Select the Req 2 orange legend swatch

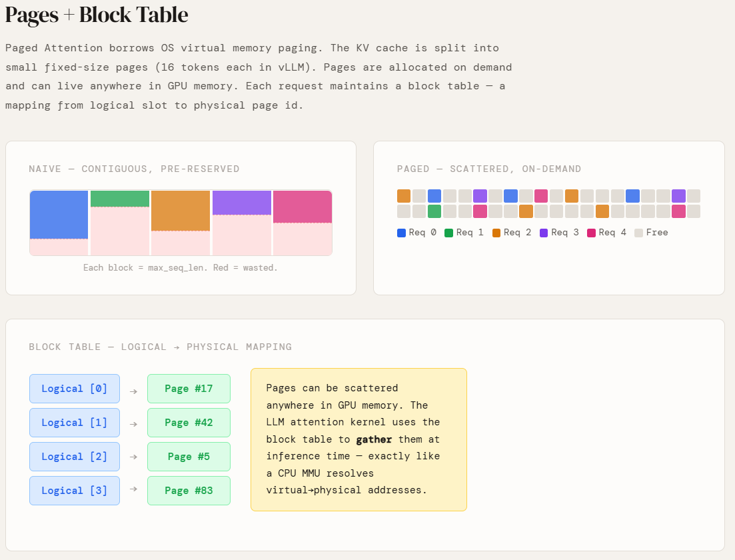tap(496, 233)
